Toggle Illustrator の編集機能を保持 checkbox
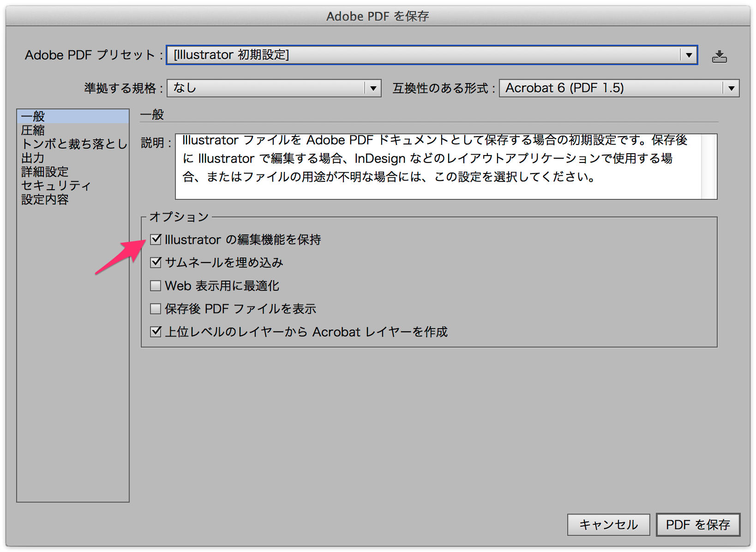The image size is (756, 552). click(x=156, y=239)
